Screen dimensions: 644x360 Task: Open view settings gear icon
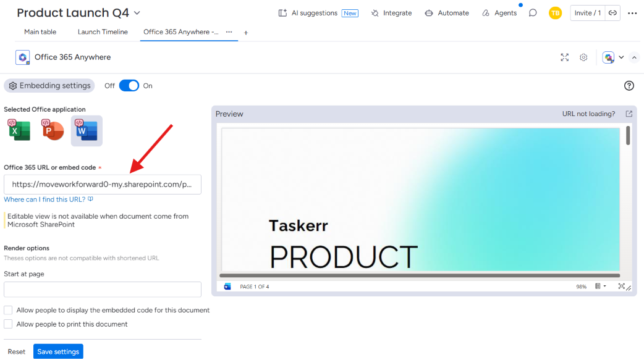point(583,57)
